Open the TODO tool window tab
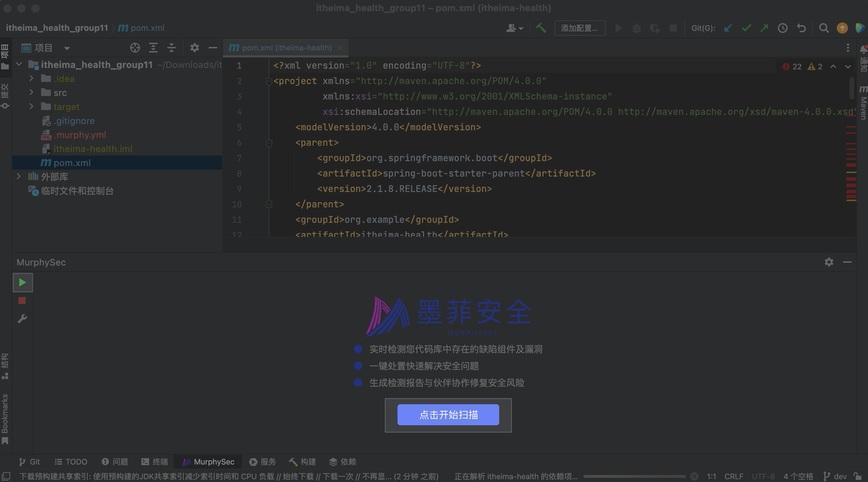The image size is (868, 482). coord(71,462)
